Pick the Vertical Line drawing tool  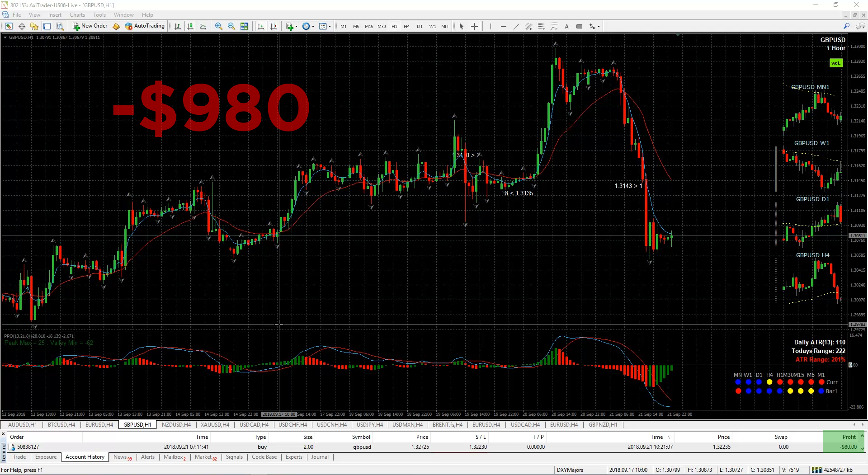click(491, 26)
